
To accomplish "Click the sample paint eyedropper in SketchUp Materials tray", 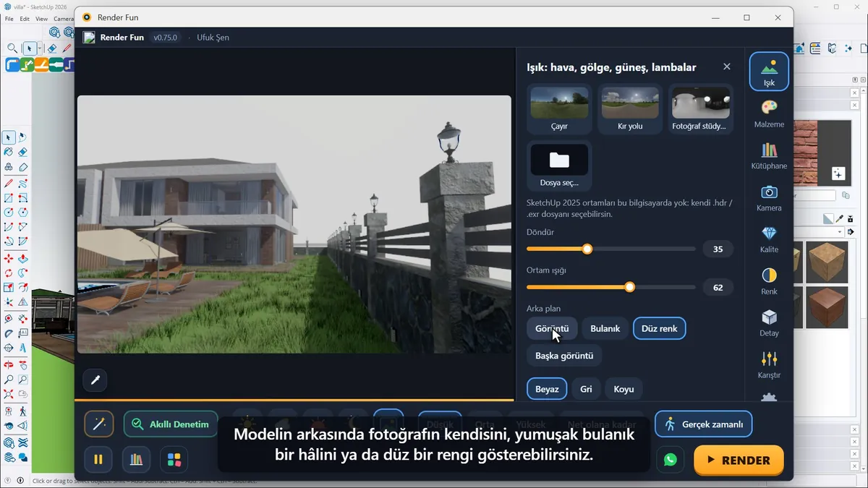I will 840,218.
